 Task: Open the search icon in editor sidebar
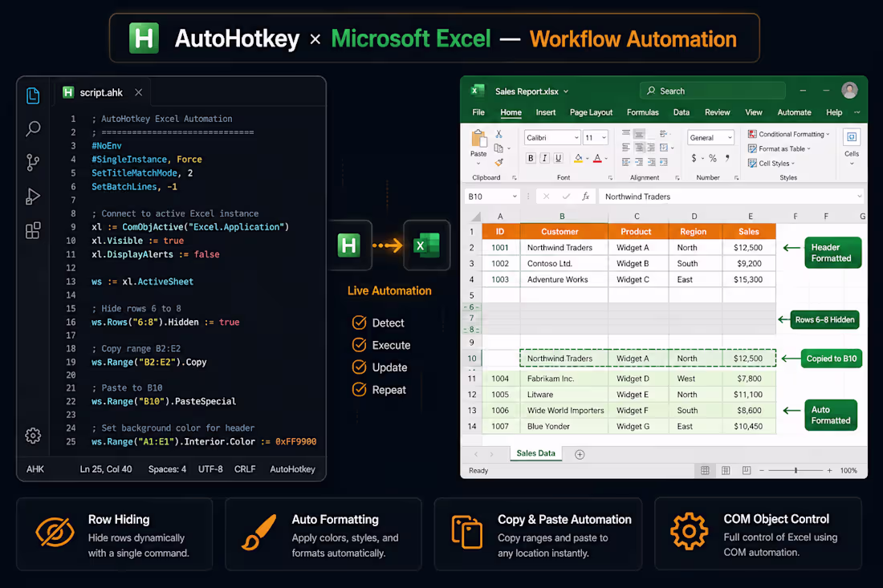[x=33, y=129]
